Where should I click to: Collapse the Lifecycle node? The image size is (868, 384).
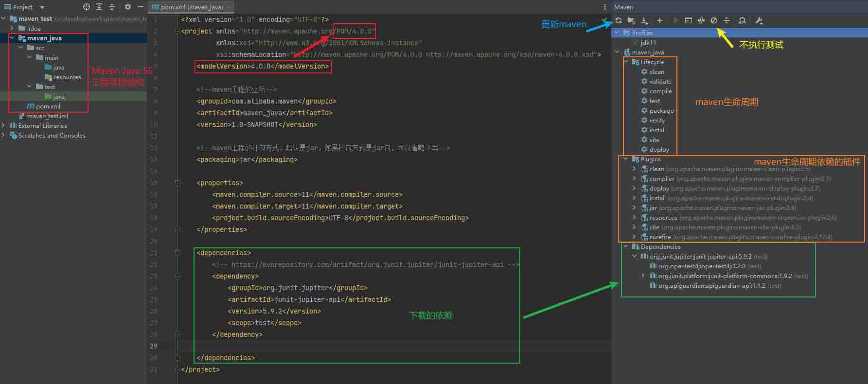(x=626, y=62)
